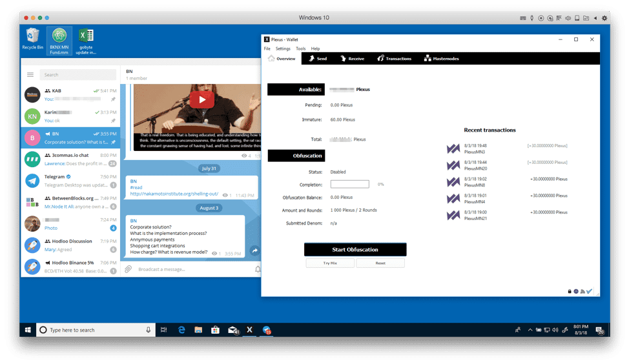
Task: Click the obfuscation Completion progress bar
Action: pyautogui.click(x=349, y=184)
